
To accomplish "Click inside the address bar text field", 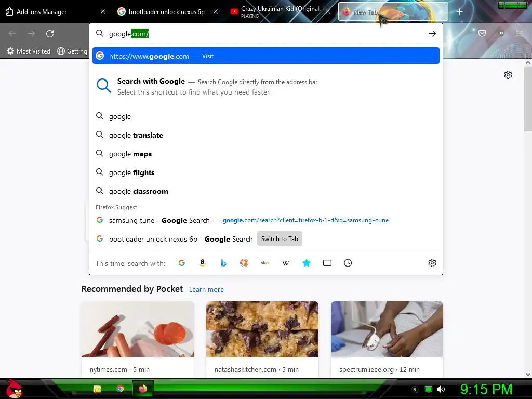I will click(x=265, y=34).
